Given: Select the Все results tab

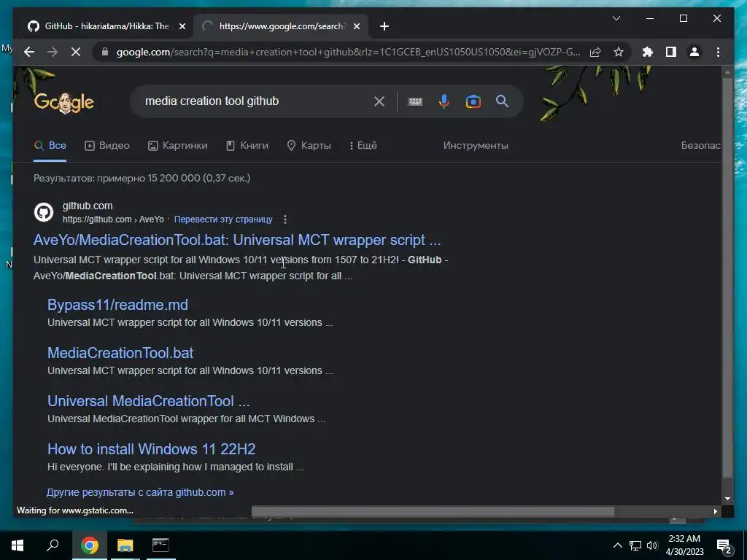Looking at the screenshot, I should click(x=50, y=145).
